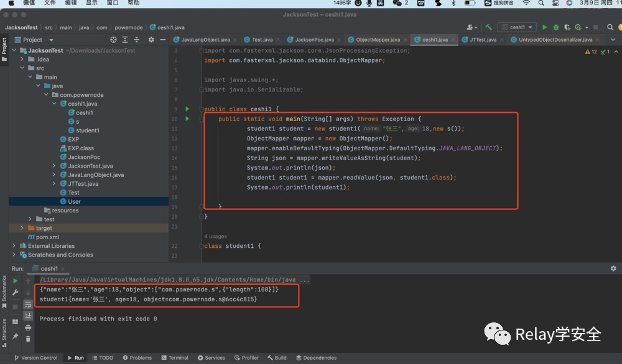Open the WeChat status icon in menu bar
622x364 pixels.
[397, 3]
